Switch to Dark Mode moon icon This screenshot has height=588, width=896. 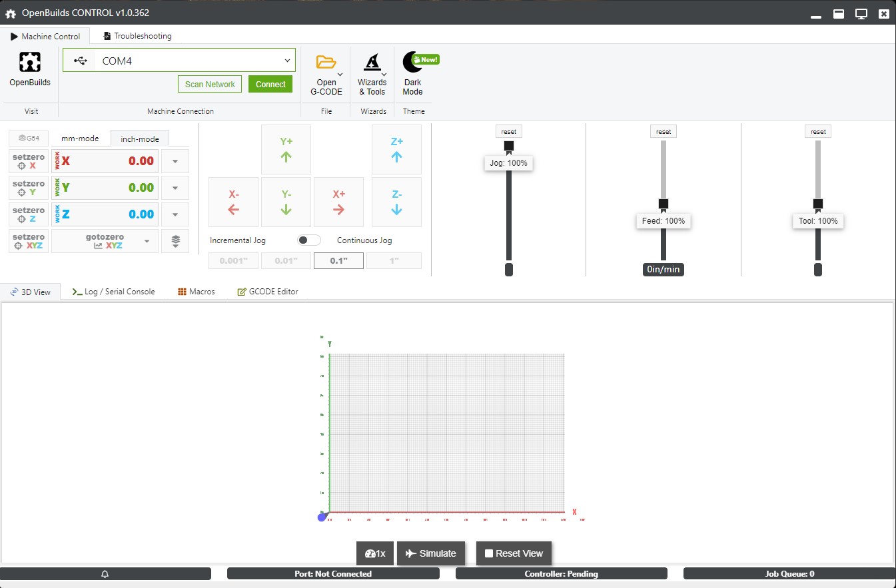413,62
